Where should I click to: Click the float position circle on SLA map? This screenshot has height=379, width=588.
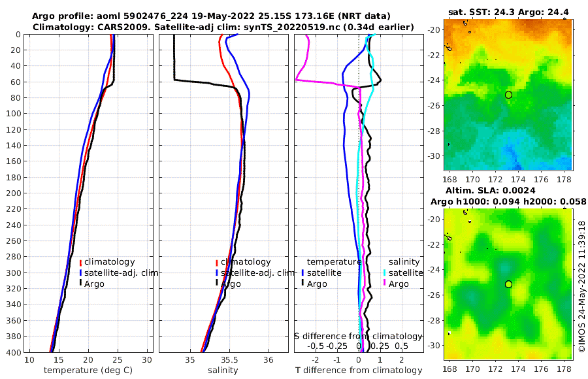(x=508, y=284)
